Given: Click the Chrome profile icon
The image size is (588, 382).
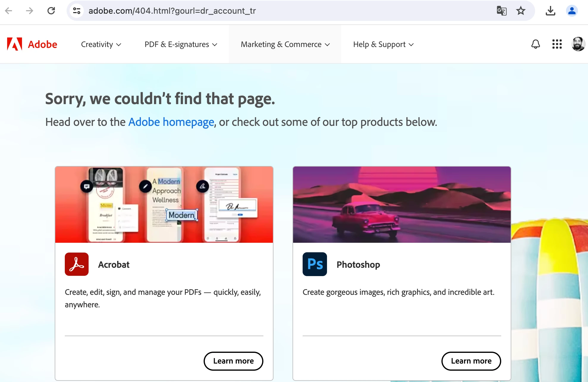Looking at the screenshot, I should click(x=571, y=11).
